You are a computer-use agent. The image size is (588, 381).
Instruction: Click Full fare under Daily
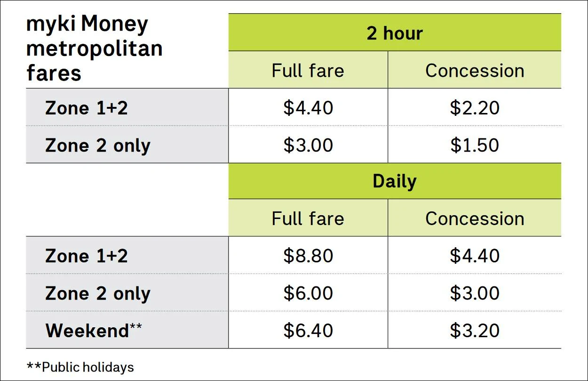[x=308, y=219]
